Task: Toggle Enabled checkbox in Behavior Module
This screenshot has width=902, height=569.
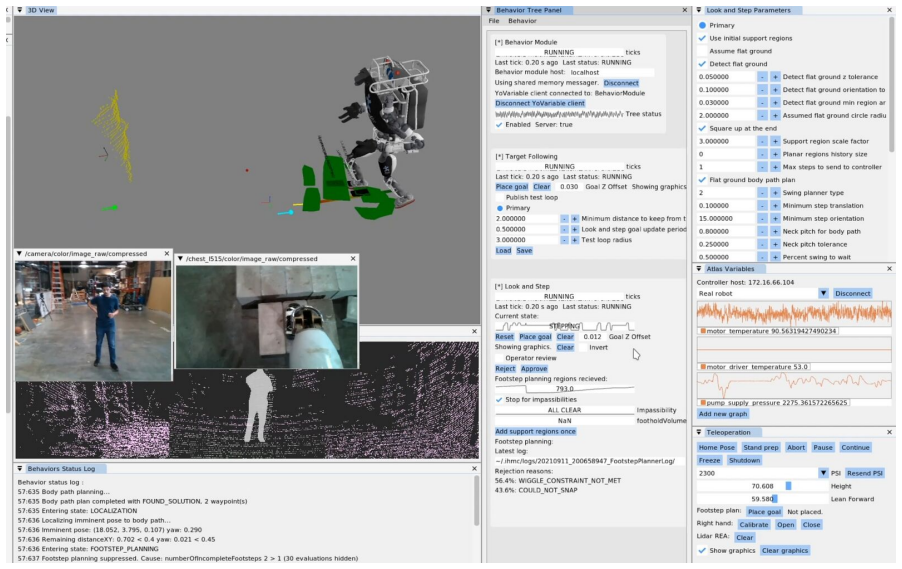Action: pos(499,125)
